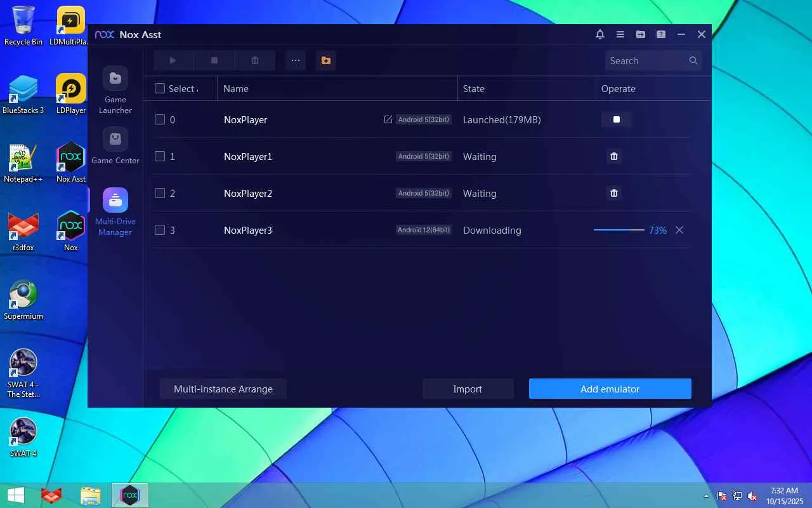Select the SWAT 4 - The Stet... desktop shortcut
Viewport: 812px width, 508px height.
point(23,373)
